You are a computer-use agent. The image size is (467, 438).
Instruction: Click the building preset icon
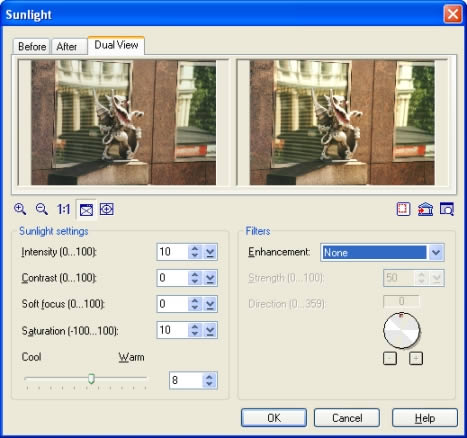pyautogui.click(x=425, y=209)
